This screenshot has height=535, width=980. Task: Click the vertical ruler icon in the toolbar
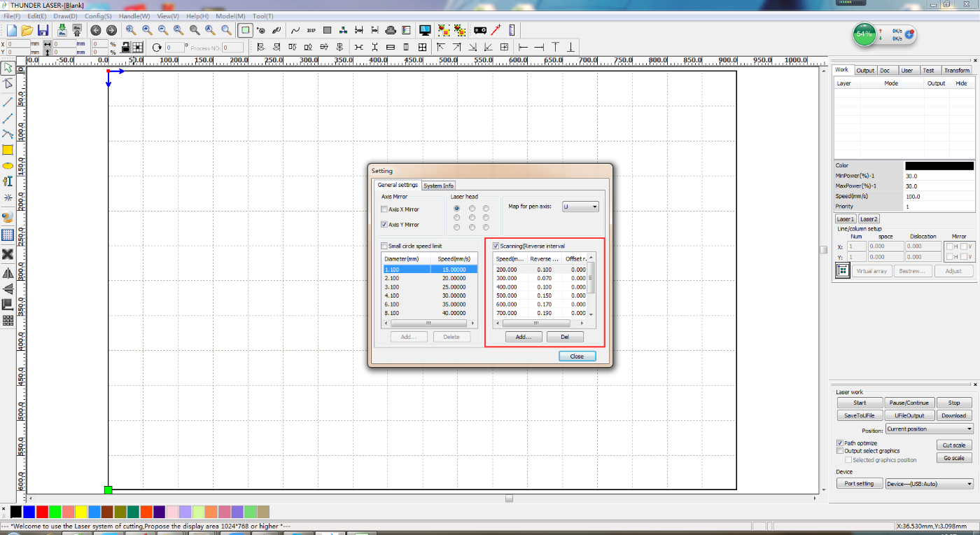click(512, 30)
